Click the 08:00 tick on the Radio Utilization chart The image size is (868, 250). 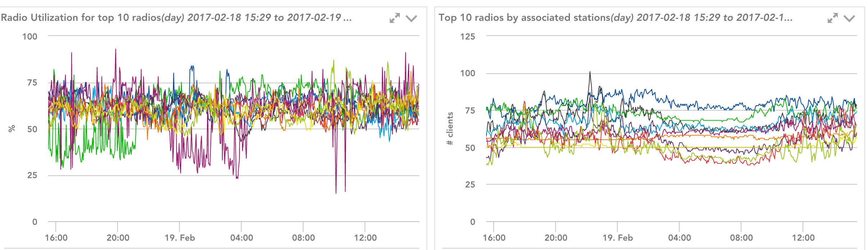pos(303,237)
